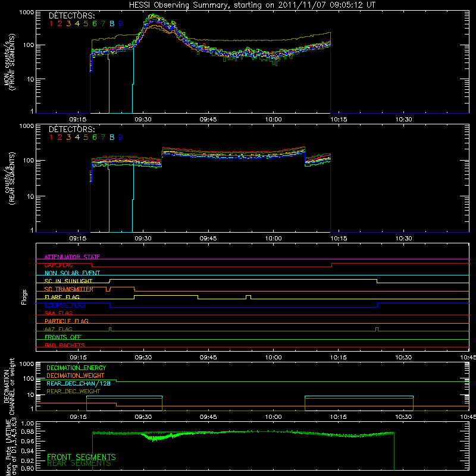Click the 10 y-axis label of rear segments plot

[30, 196]
